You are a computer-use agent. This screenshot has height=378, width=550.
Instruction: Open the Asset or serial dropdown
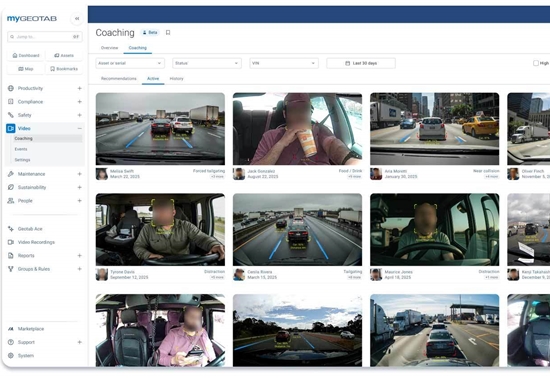point(130,63)
